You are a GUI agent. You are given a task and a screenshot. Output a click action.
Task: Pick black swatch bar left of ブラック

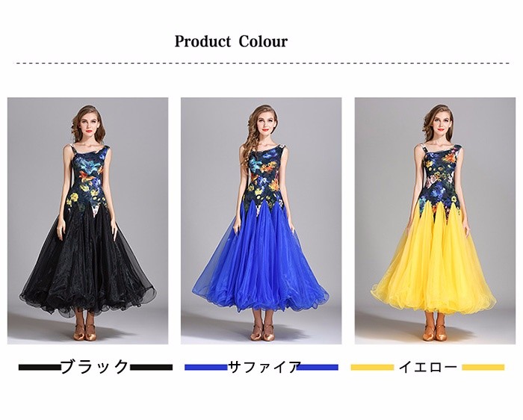pyautogui.click(x=40, y=367)
